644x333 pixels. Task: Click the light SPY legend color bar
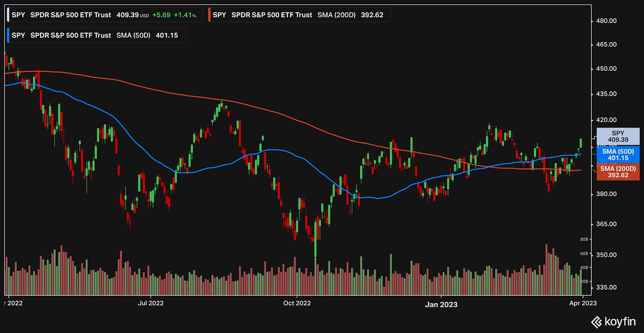coord(8,15)
